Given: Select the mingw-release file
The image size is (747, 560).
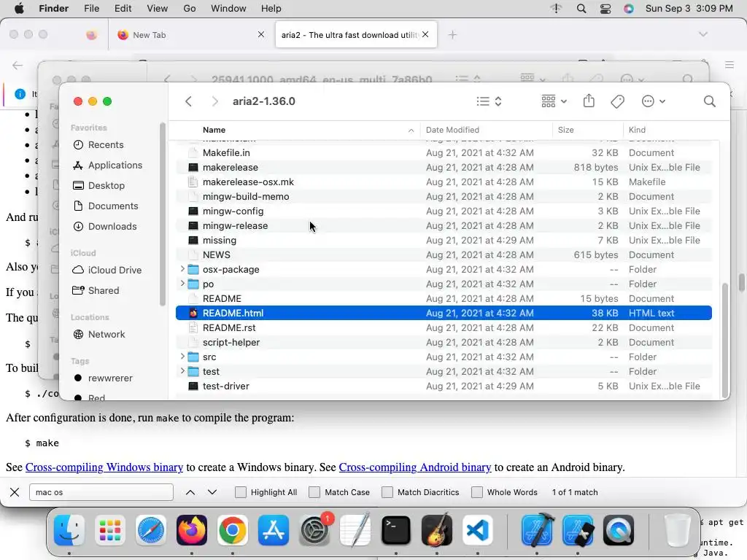Looking at the screenshot, I should 444,226.
